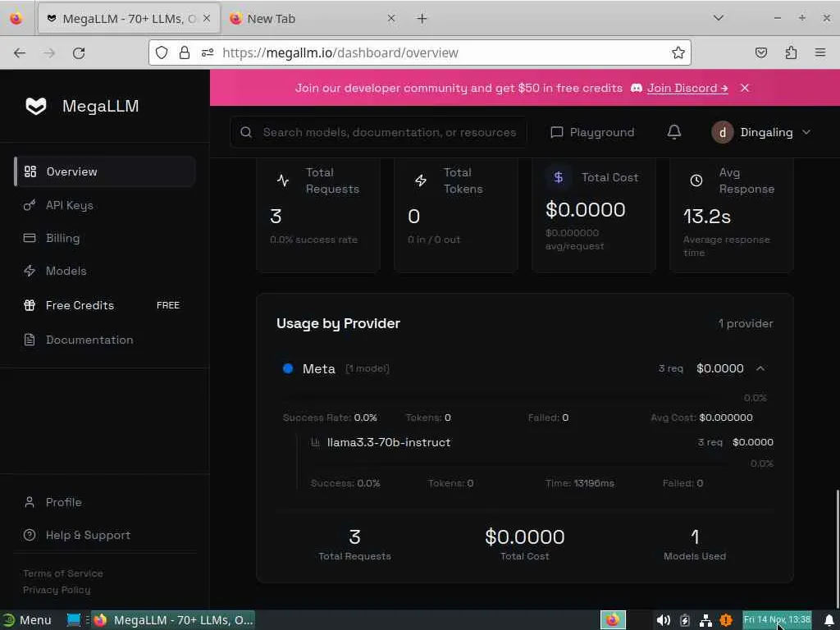Image resolution: width=840 pixels, height=630 pixels.
Task: Open the site padlock information
Action: [185, 52]
